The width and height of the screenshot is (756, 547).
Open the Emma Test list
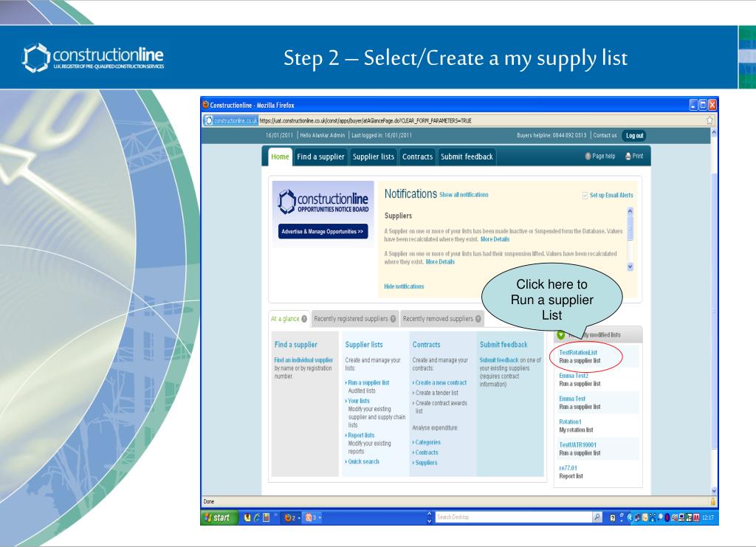[572, 399]
